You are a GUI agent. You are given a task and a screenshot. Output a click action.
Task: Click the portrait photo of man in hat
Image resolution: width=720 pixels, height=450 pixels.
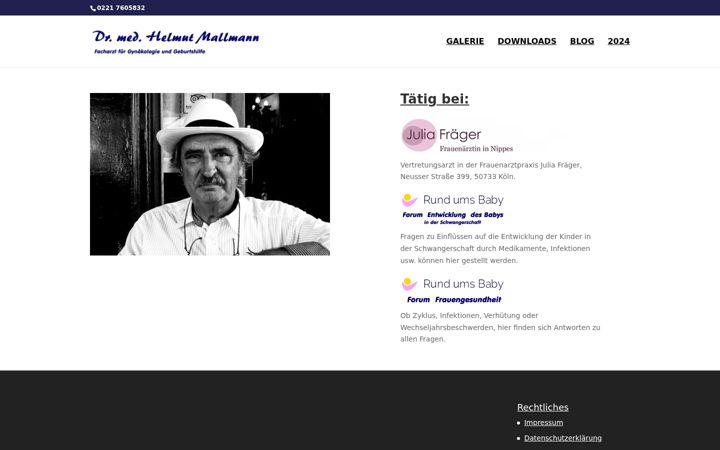pyautogui.click(x=210, y=174)
